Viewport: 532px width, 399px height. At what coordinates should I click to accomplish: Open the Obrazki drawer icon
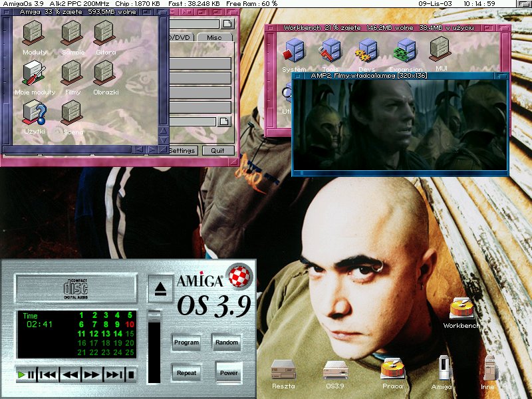pos(104,73)
